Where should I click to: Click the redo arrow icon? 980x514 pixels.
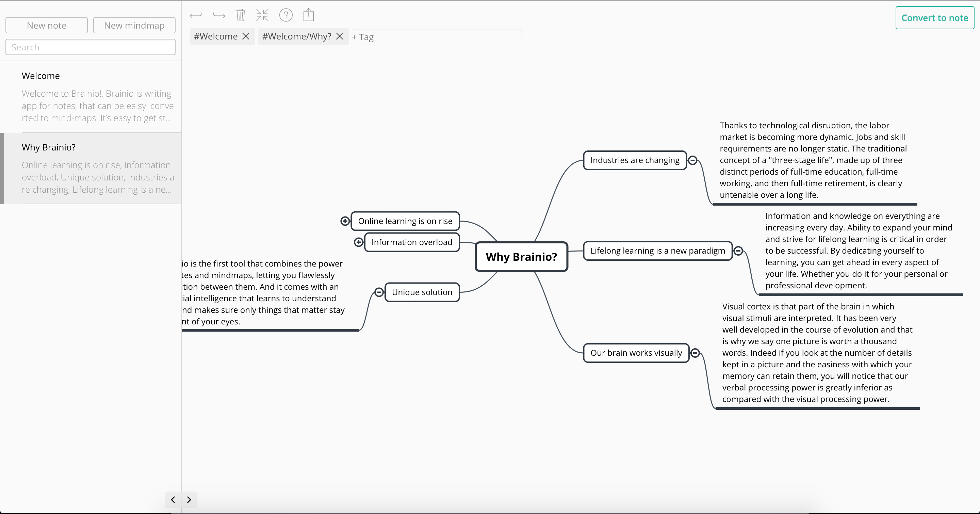219,15
